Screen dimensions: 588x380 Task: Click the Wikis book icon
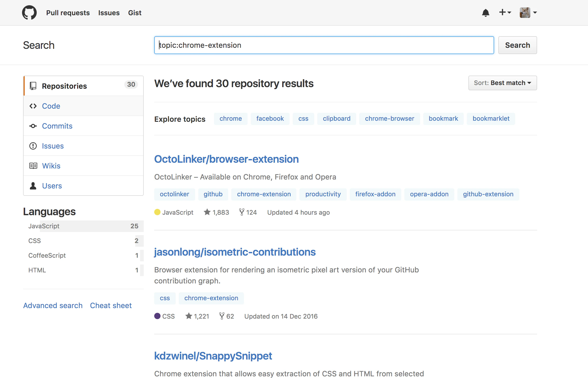click(x=33, y=166)
